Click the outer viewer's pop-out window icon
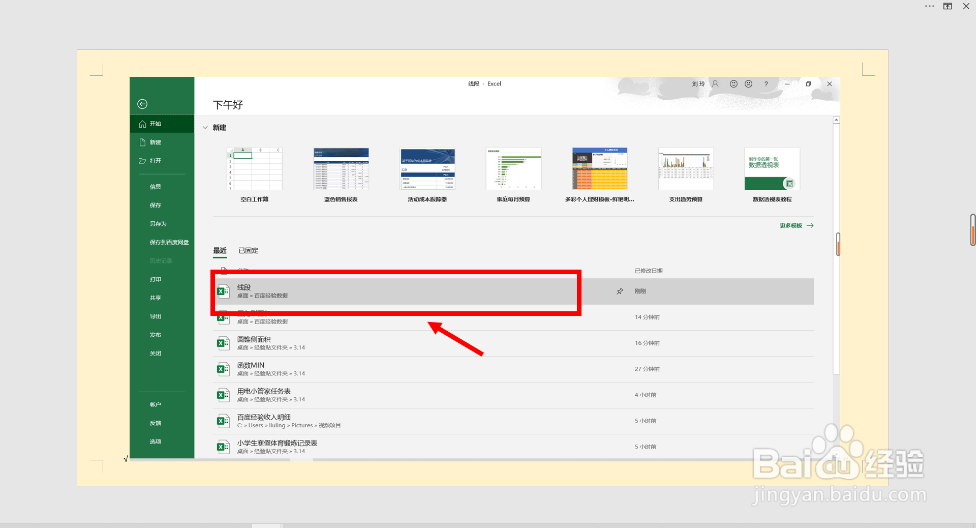Viewport: 980px width, 528px height. [x=948, y=6]
